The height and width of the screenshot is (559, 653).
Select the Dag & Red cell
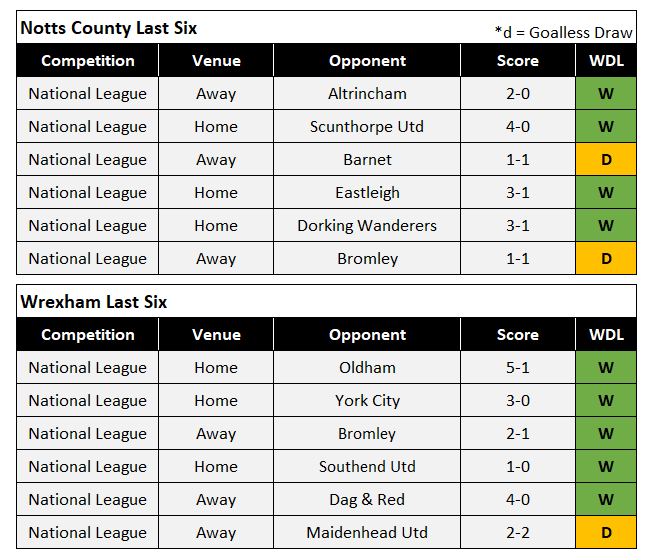tap(367, 500)
